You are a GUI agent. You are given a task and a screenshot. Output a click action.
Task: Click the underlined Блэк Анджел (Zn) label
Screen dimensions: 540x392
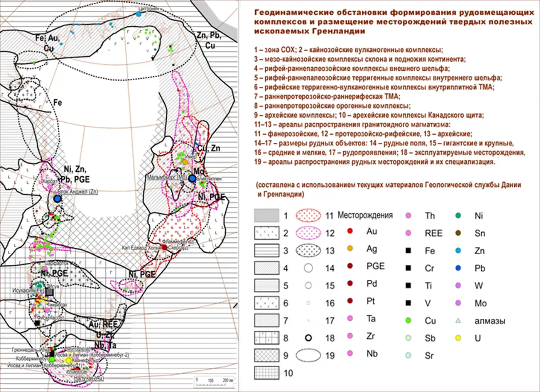78,191
